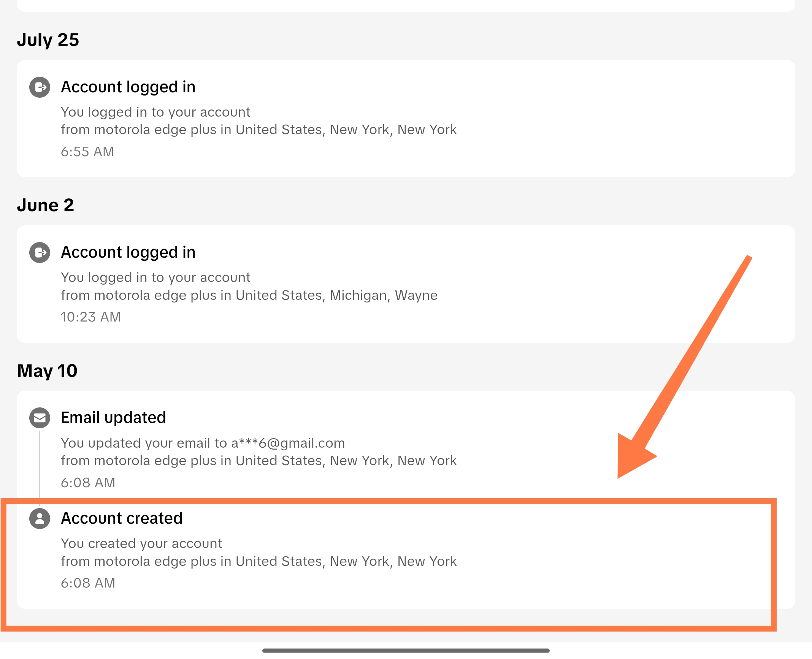Tap the Account created 6:08 AM timestamp
This screenshot has width=812, height=659.
88,583
